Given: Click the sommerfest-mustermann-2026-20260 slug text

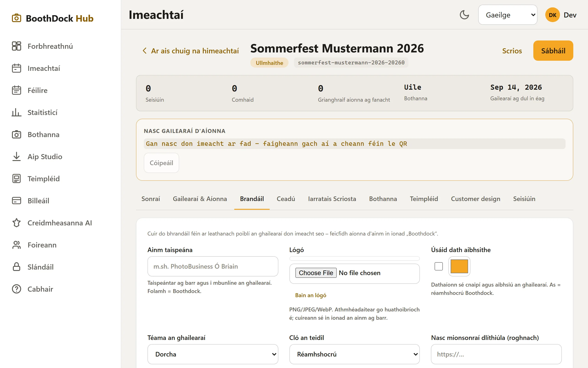Looking at the screenshot, I should point(351,63).
